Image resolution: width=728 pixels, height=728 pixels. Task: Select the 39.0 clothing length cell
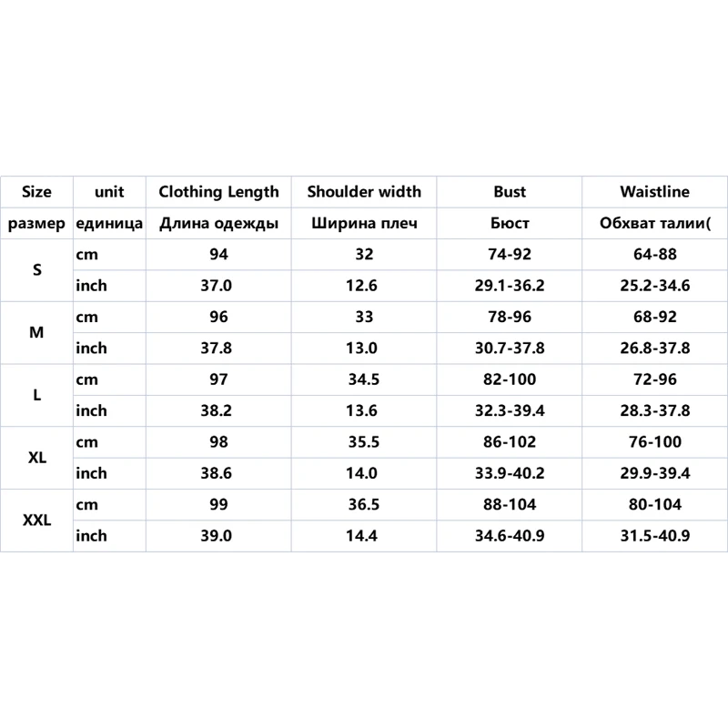tap(218, 536)
